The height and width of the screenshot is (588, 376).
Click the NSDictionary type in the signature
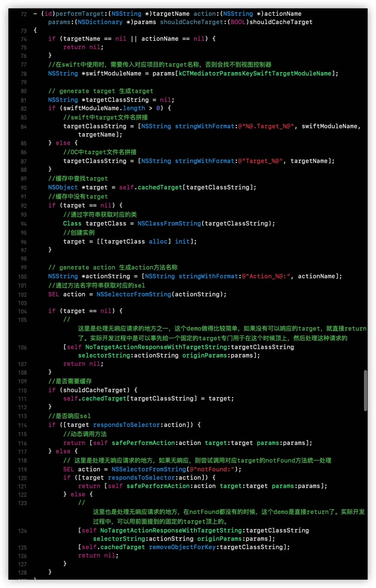[100, 22]
